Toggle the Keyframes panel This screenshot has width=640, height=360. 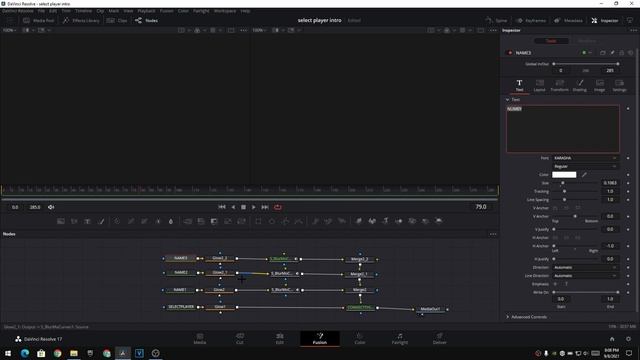(531, 20)
